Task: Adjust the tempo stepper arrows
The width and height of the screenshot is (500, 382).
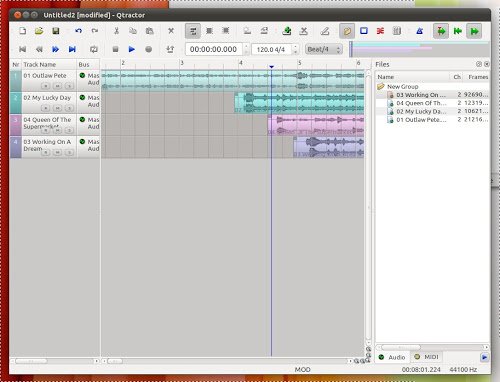Action: (295, 49)
